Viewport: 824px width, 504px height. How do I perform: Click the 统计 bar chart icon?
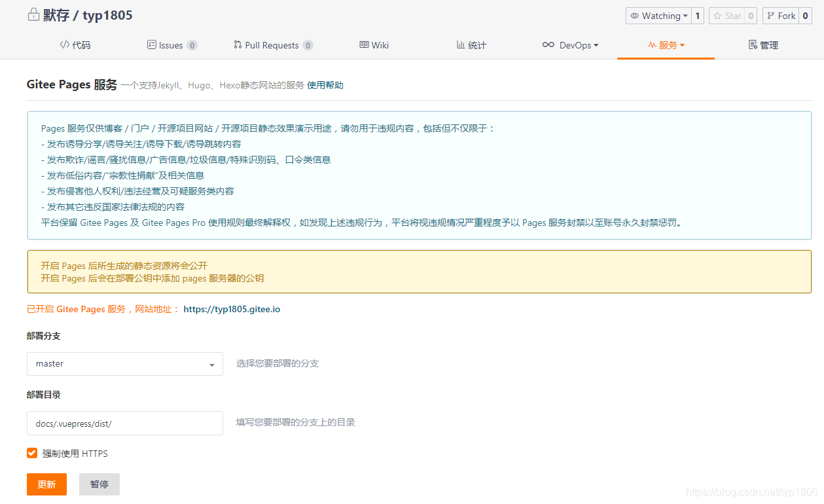pyautogui.click(x=461, y=45)
